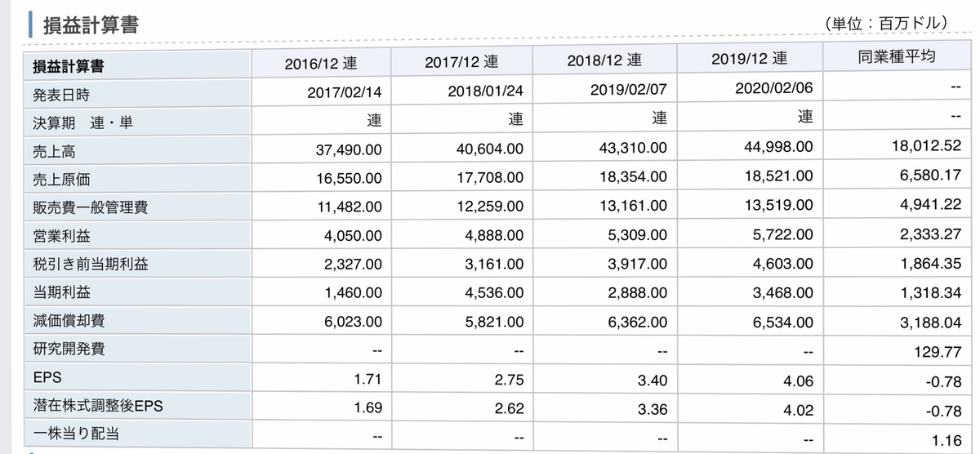Click announcement date 2019/02/07
980x454 pixels.
tap(628, 90)
